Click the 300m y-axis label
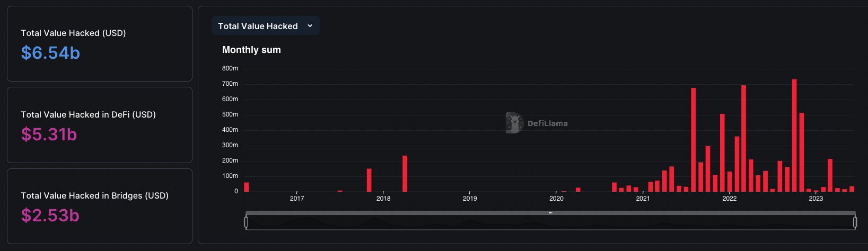This screenshot has width=868, height=251. pos(230,145)
